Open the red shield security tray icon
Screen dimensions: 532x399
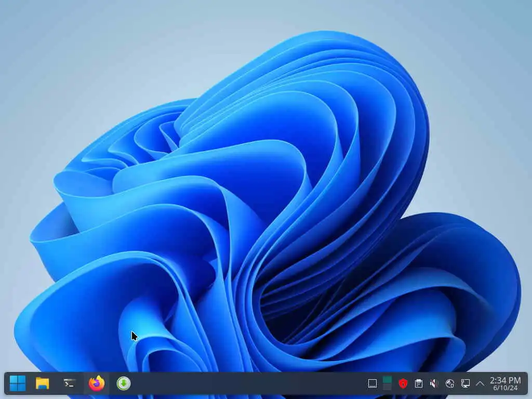(x=403, y=383)
